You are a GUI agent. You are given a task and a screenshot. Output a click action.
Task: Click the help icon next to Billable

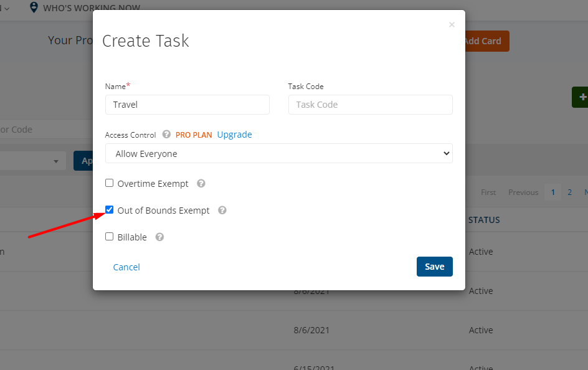[x=159, y=237]
